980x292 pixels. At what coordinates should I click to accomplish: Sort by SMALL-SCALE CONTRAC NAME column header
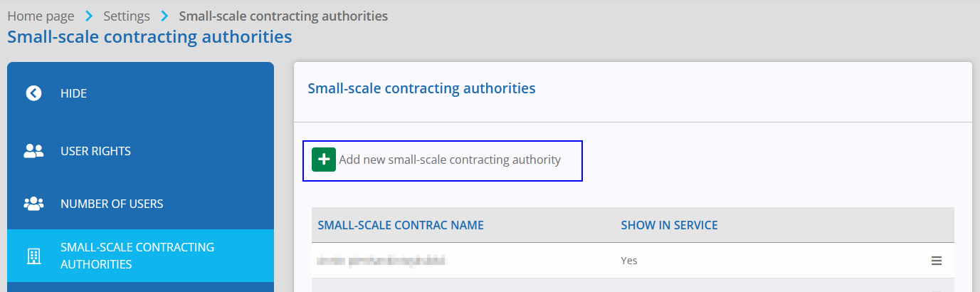(x=401, y=225)
